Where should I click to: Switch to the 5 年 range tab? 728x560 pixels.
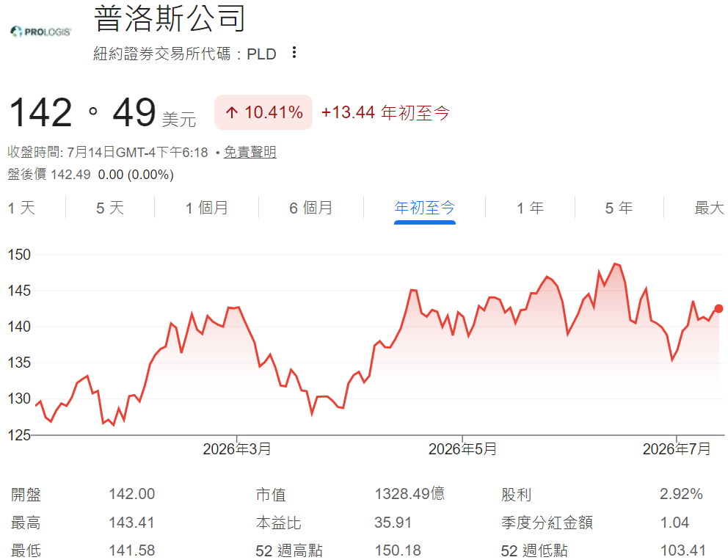619,208
